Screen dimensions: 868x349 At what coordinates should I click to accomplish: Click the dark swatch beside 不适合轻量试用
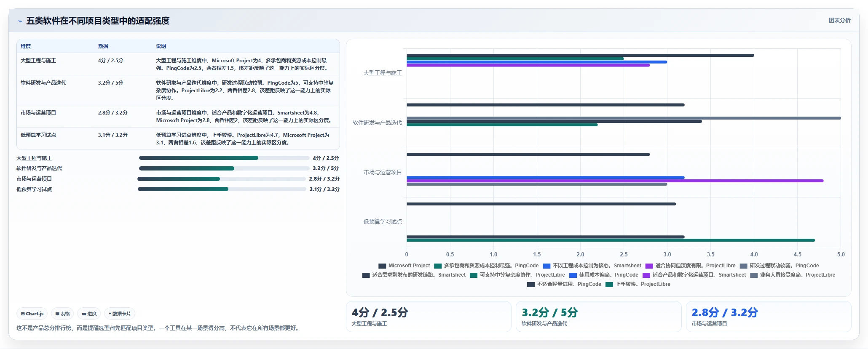pos(531,285)
